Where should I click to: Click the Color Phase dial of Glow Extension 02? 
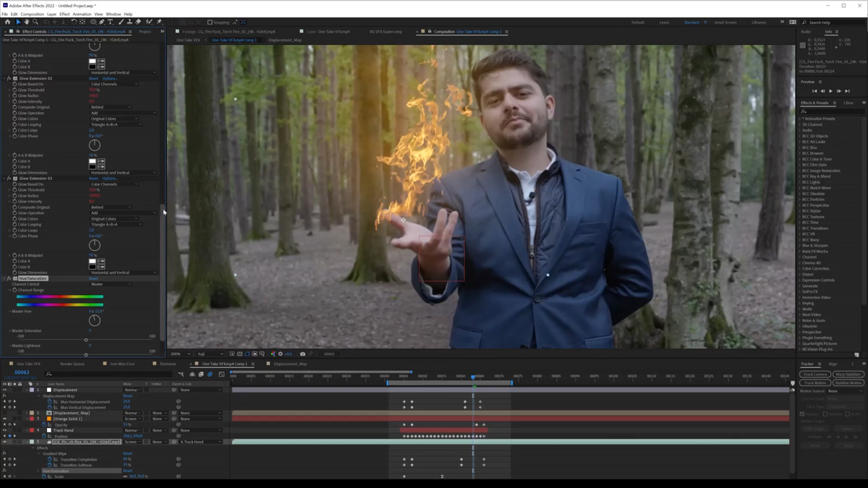(95, 145)
